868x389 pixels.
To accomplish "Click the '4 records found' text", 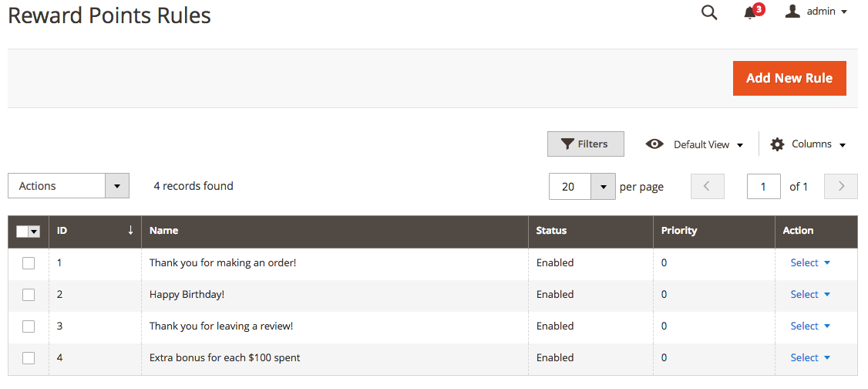I will coord(193,186).
